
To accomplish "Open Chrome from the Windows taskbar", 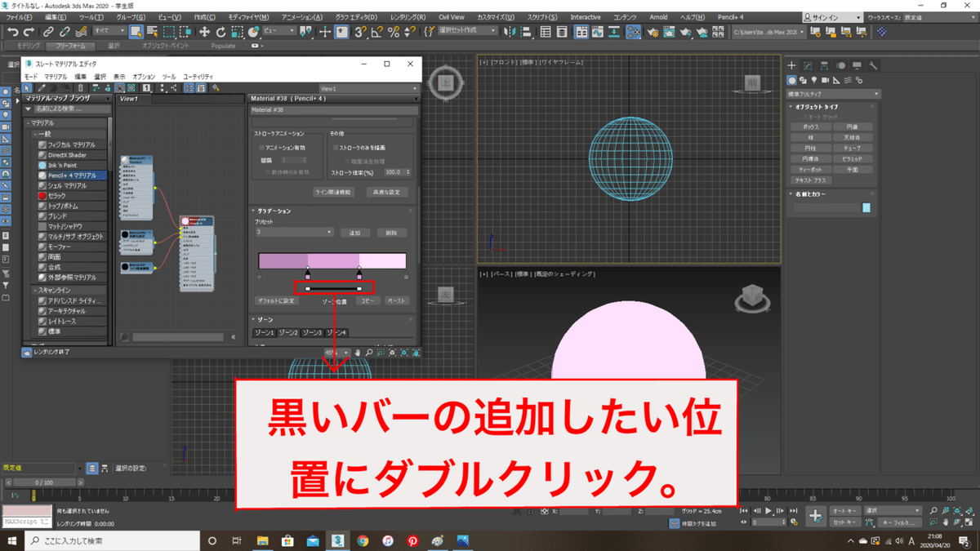I will click(363, 540).
